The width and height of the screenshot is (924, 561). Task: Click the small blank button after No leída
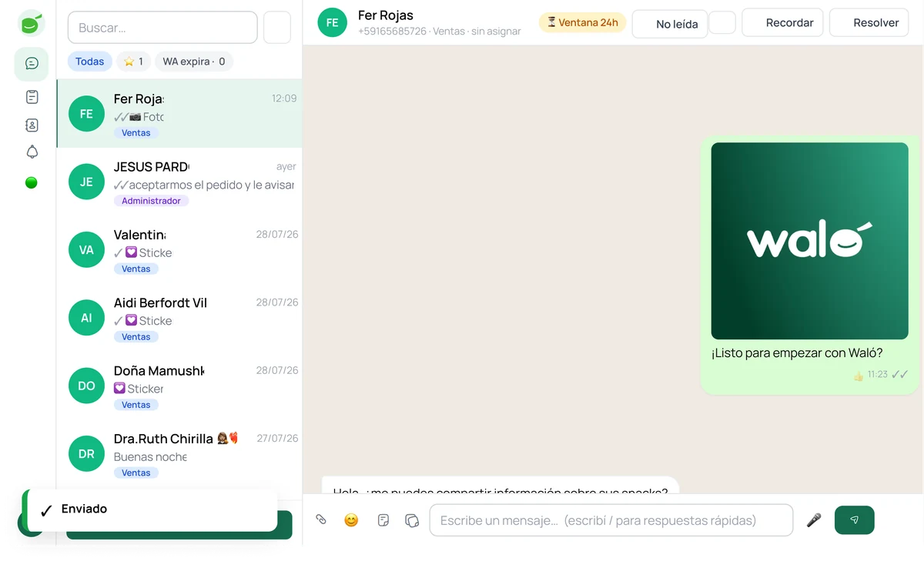point(722,22)
